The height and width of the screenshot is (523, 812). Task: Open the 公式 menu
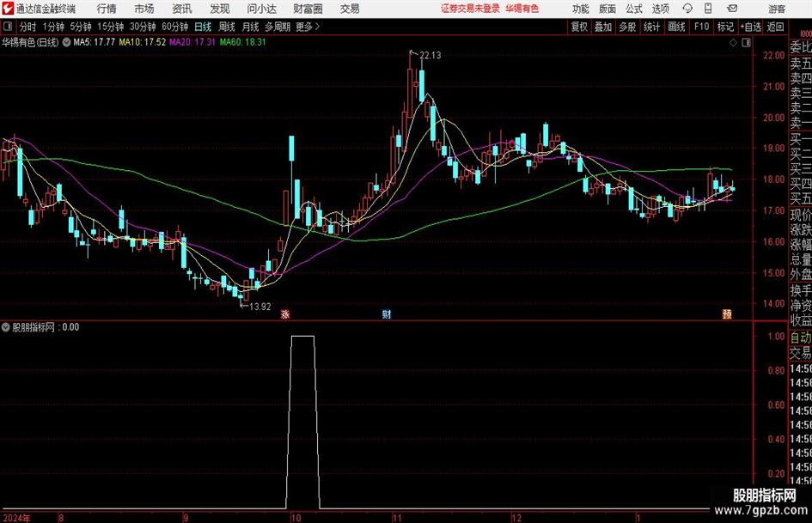[634, 9]
